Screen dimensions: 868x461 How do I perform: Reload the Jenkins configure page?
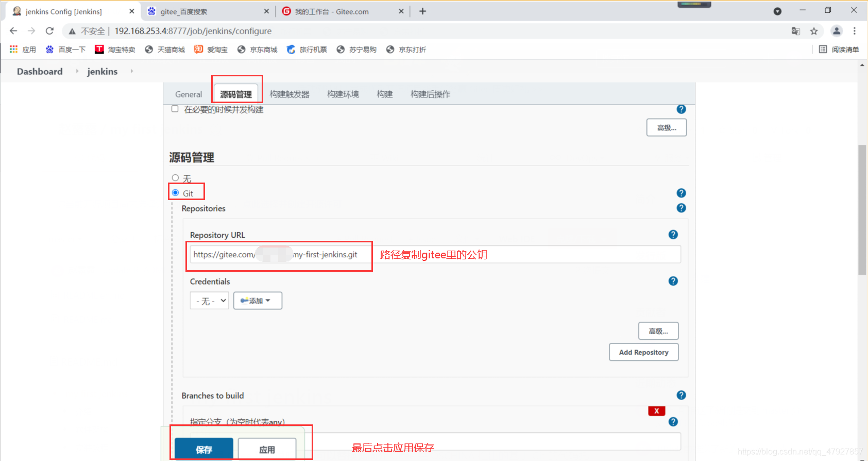(x=49, y=31)
